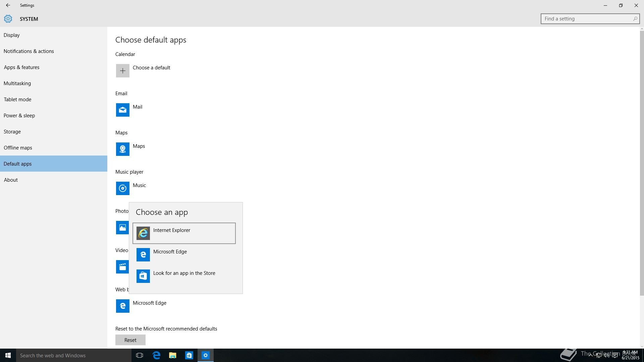The height and width of the screenshot is (362, 644).
Task: Click the search magnifier in Find a setting
Action: [x=635, y=19]
